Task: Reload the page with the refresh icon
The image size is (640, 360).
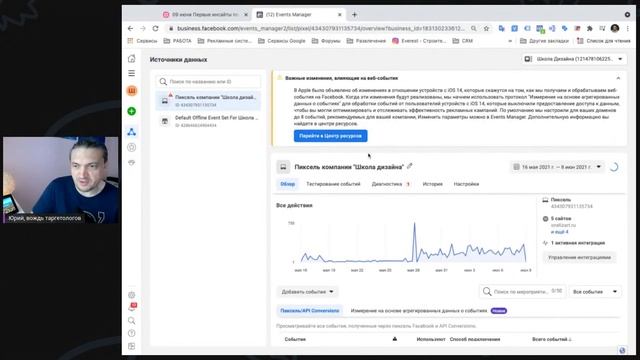Action: click(156, 29)
